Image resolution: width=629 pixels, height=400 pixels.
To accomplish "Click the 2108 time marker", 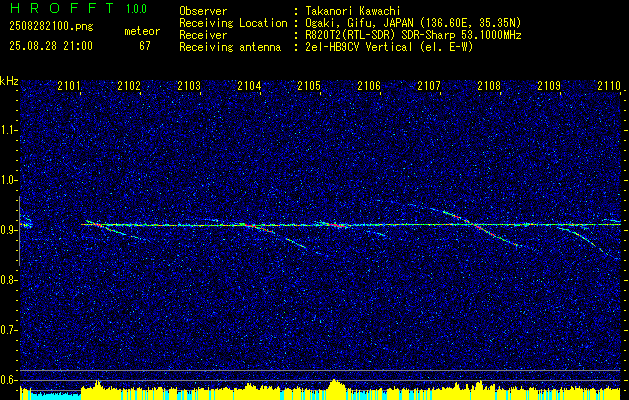I will click(x=489, y=86).
